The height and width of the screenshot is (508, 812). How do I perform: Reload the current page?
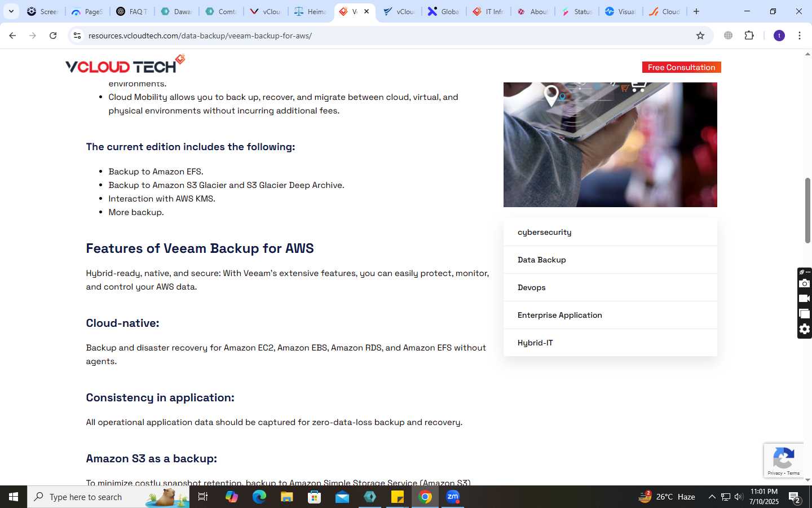click(53, 36)
